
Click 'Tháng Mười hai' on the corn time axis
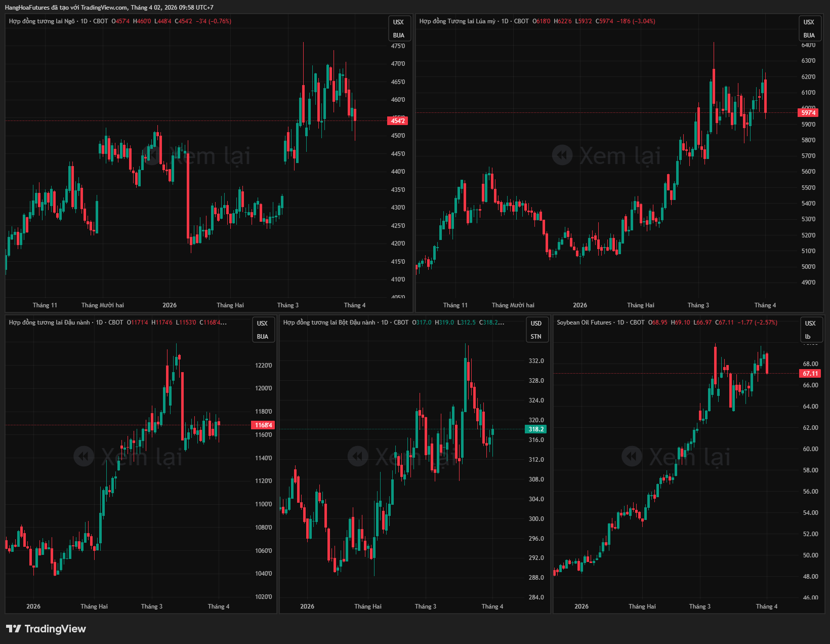(103, 305)
